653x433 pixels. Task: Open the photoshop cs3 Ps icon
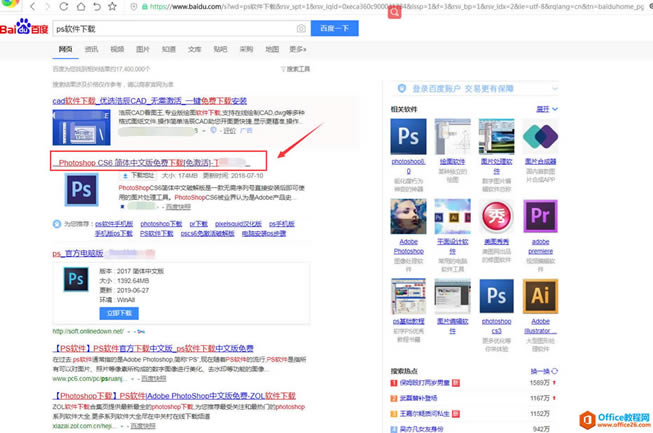(496, 296)
